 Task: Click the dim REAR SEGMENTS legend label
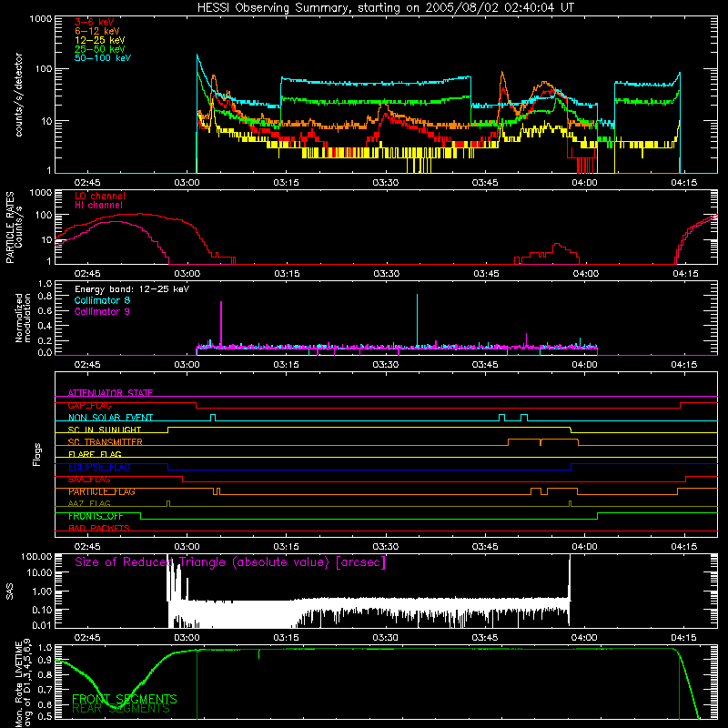click(121, 709)
